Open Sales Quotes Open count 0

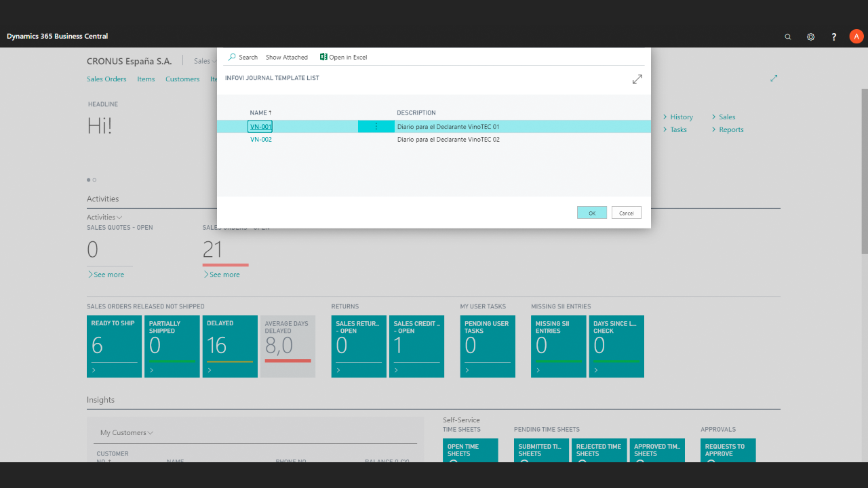click(93, 250)
